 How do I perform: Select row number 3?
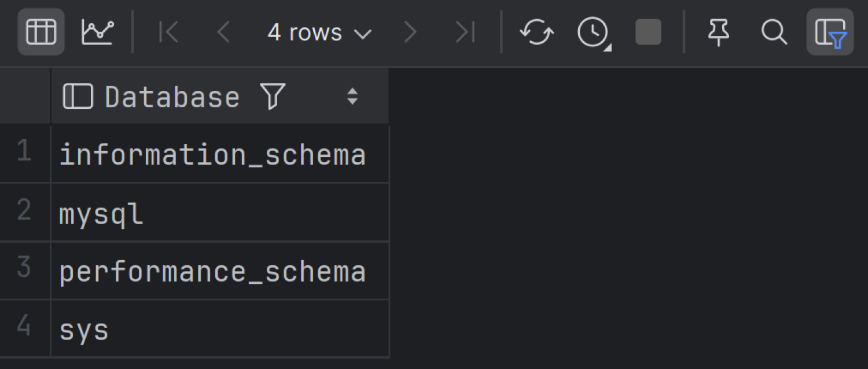click(x=24, y=270)
